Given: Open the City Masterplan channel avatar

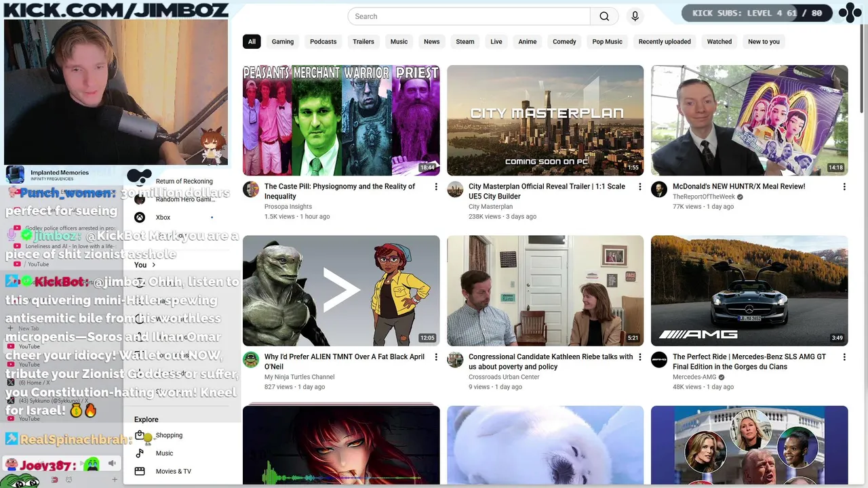Looking at the screenshot, I should [x=455, y=189].
